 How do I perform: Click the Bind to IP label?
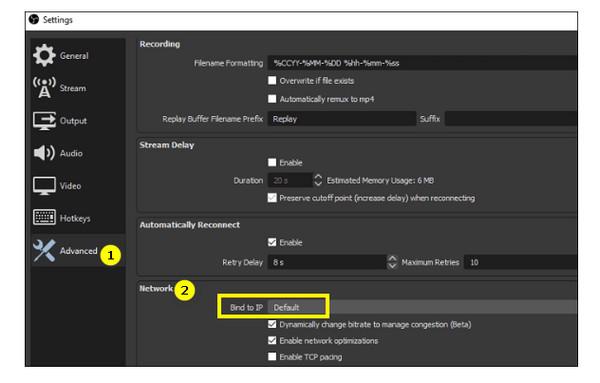(x=246, y=307)
